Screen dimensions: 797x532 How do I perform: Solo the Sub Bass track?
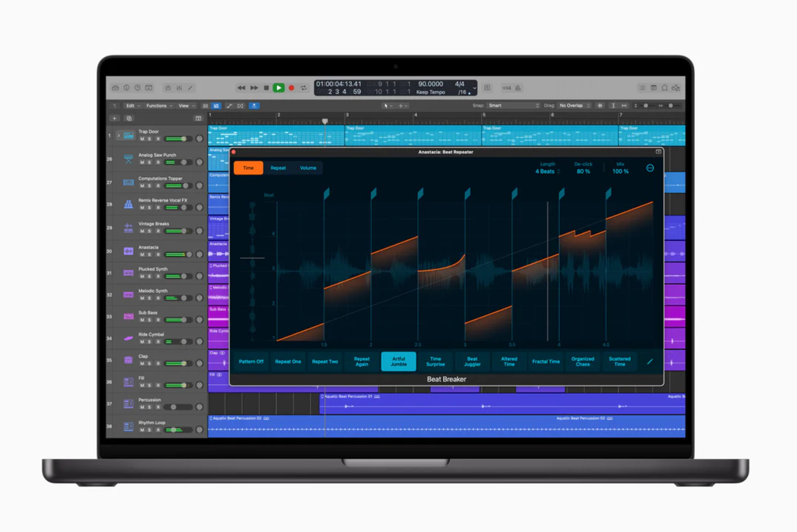[x=149, y=320]
